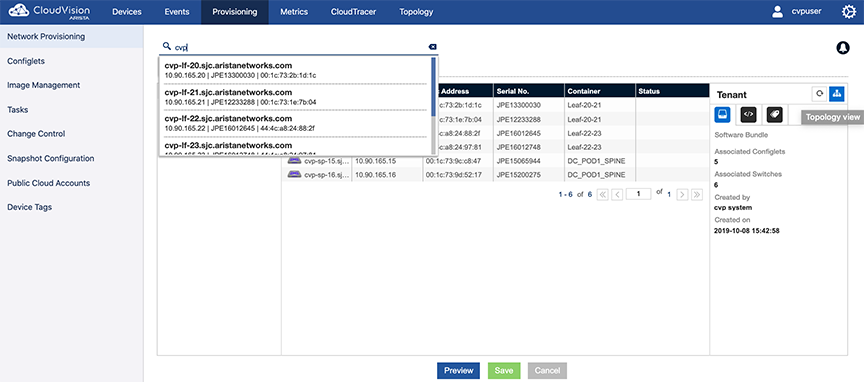This screenshot has height=382, width=864.
Task: Open the Tenant tags tab
Action: [x=775, y=114]
